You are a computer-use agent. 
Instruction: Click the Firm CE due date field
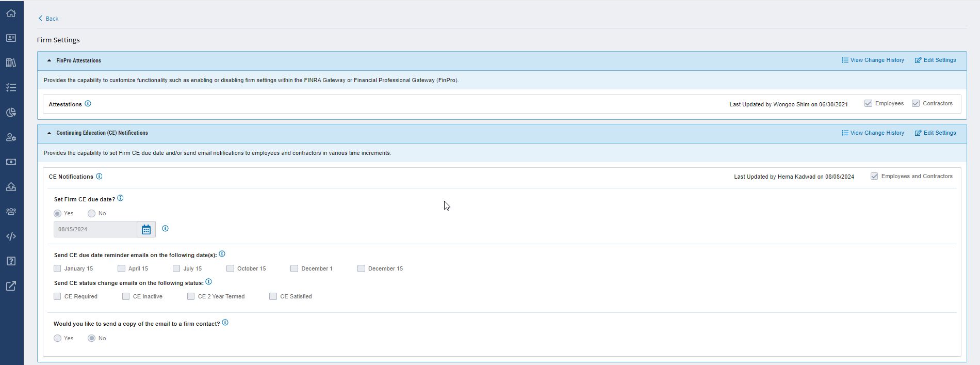click(x=95, y=229)
